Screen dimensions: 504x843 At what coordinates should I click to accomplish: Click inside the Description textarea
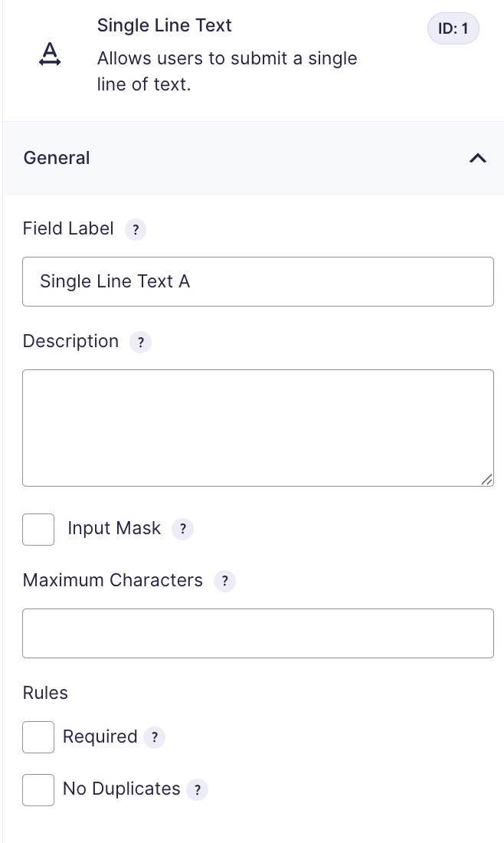tap(258, 428)
